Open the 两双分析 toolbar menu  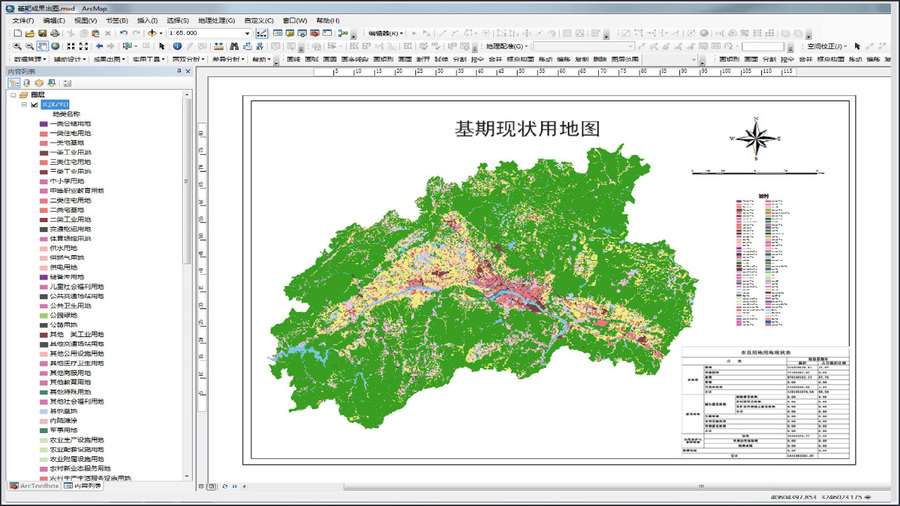(x=188, y=59)
